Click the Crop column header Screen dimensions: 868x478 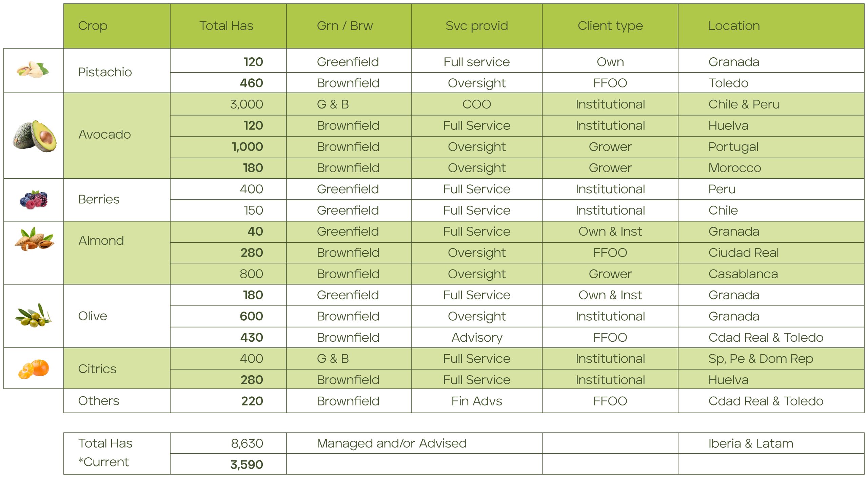tap(93, 26)
